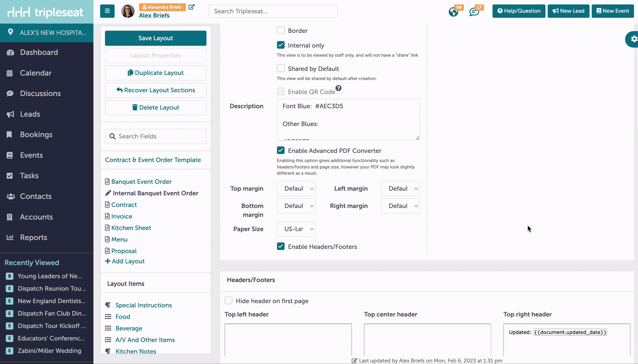The image size is (638, 364).
Task: Click the Kitchen Sheet document icon
Action: (107, 228)
